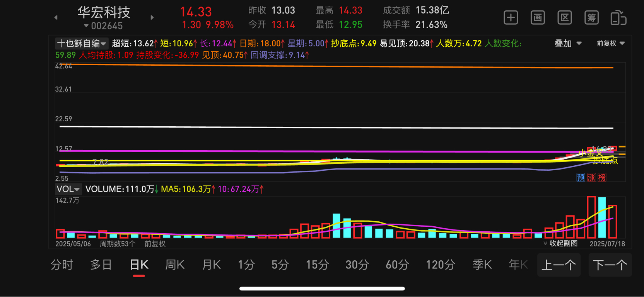Open the range statistics 区 icon
Screen dimensions: 644x297
[565, 18]
